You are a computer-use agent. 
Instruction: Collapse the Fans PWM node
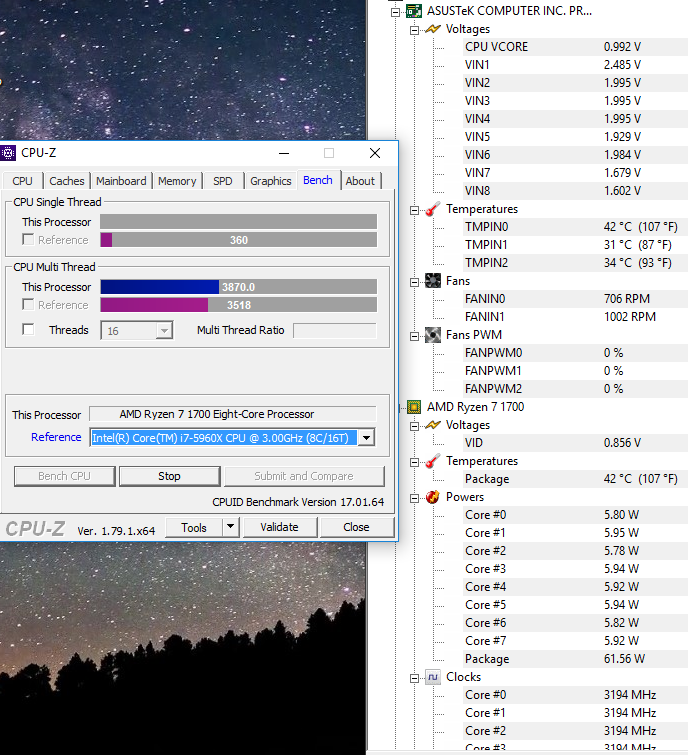(414, 336)
